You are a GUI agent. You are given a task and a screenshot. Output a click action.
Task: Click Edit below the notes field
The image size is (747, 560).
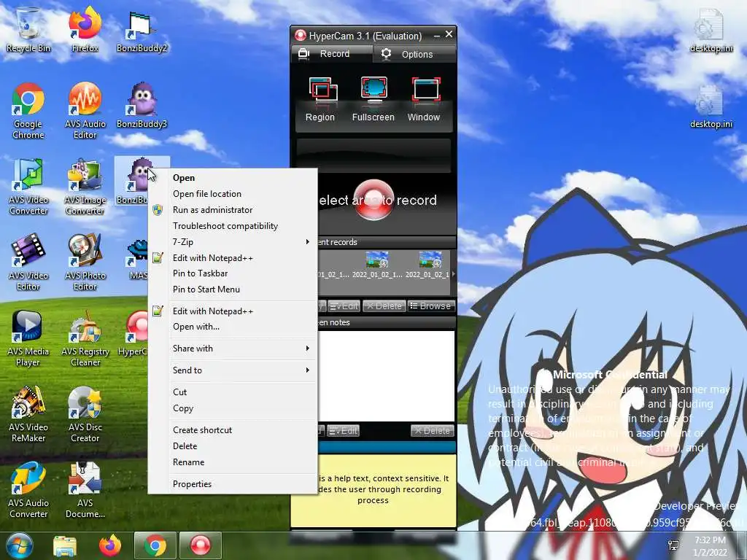pos(343,431)
